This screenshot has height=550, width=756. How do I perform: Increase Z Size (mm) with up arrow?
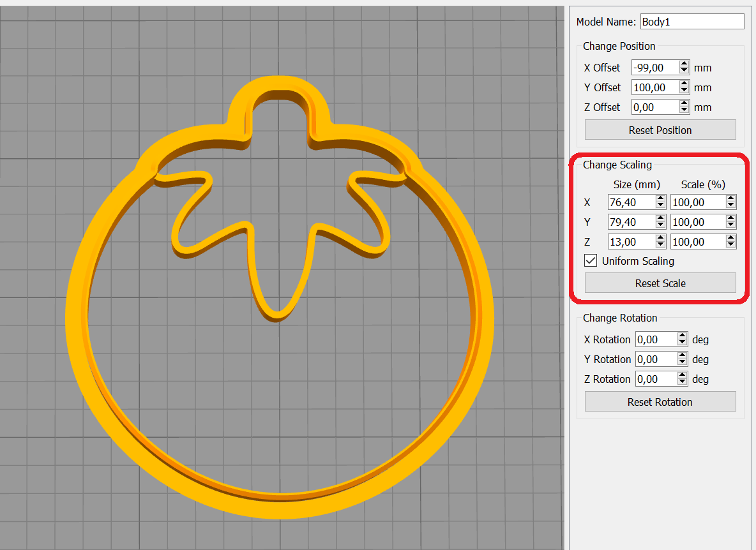[660, 239]
